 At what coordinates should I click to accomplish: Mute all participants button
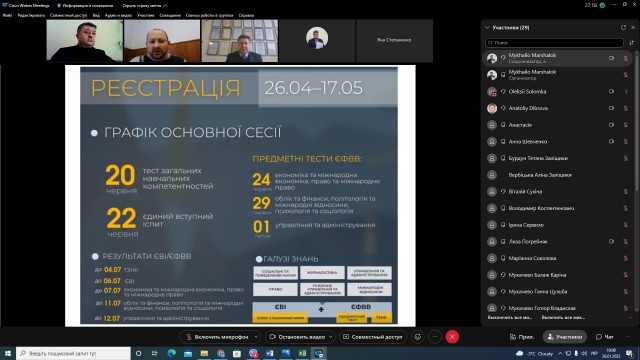point(510,318)
